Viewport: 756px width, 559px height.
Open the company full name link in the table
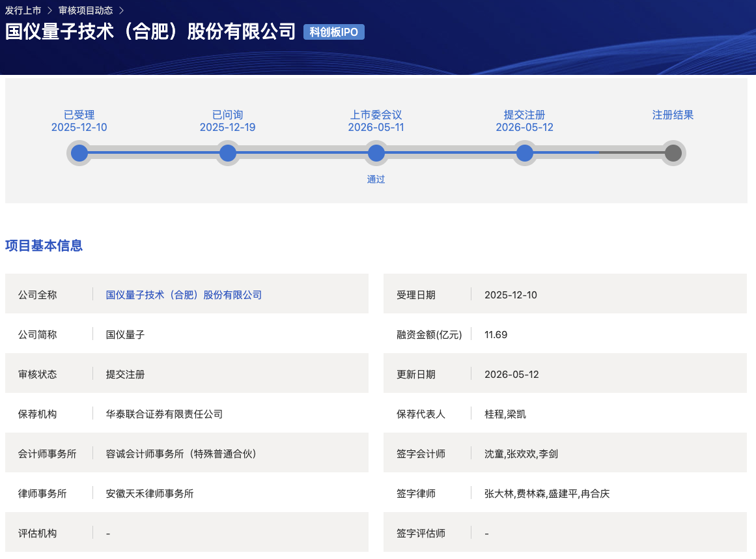184,294
